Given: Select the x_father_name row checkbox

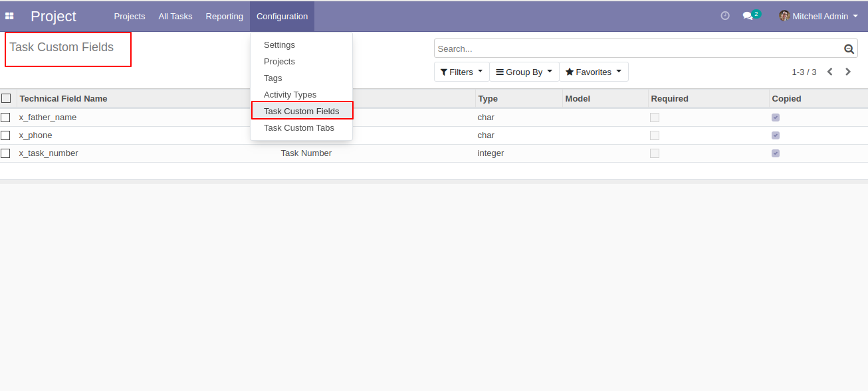Looking at the screenshot, I should 5,117.
